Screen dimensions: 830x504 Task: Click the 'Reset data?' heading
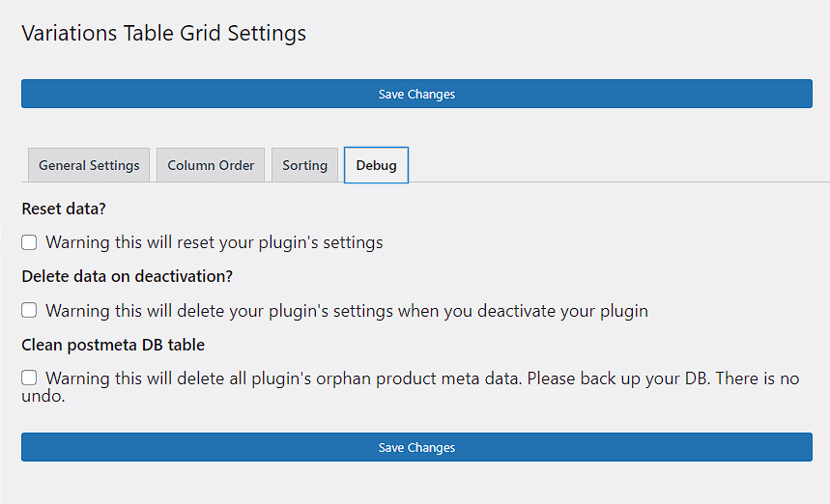coord(64,209)
